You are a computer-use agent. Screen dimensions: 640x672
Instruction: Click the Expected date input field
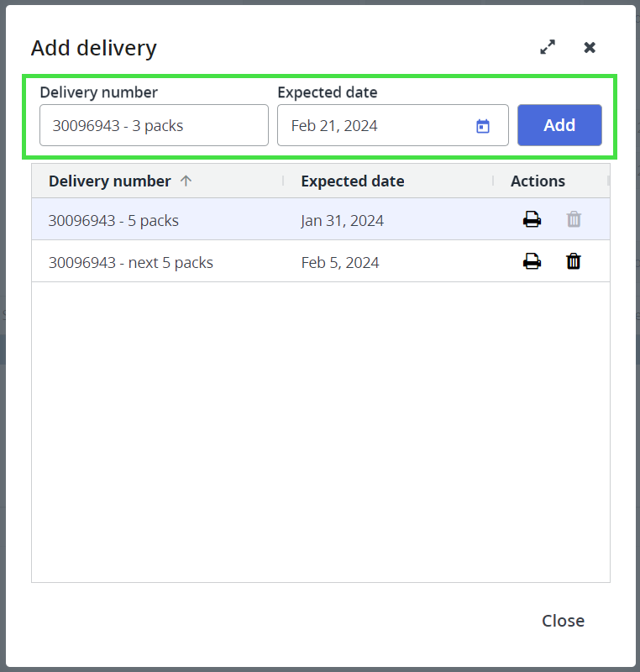coord(378,126)
